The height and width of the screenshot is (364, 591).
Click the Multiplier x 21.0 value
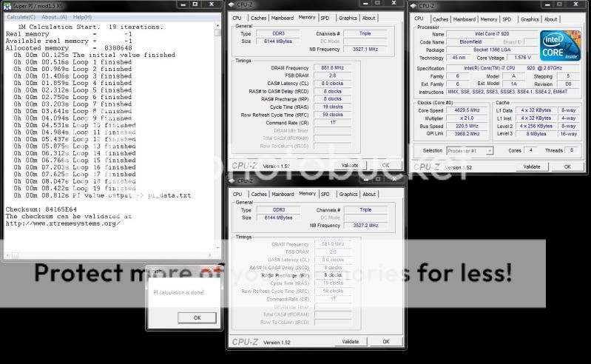click(467, 118)
